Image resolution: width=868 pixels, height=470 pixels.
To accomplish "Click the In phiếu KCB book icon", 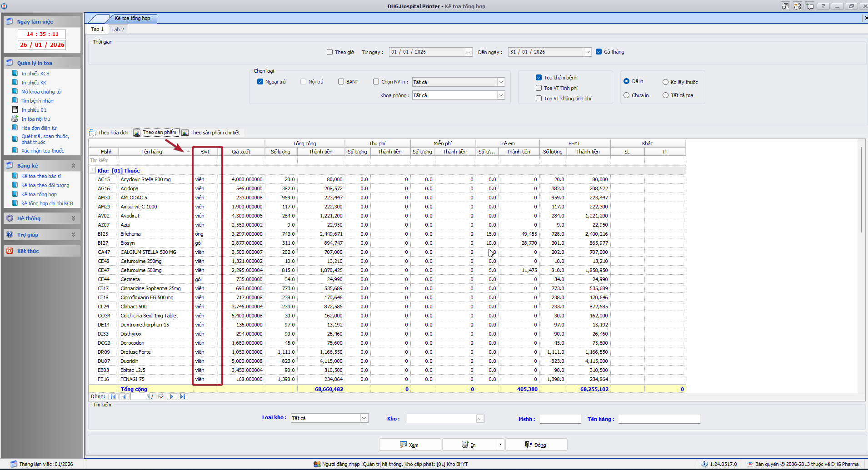I will pyautogui.click(x=15, y=74).
